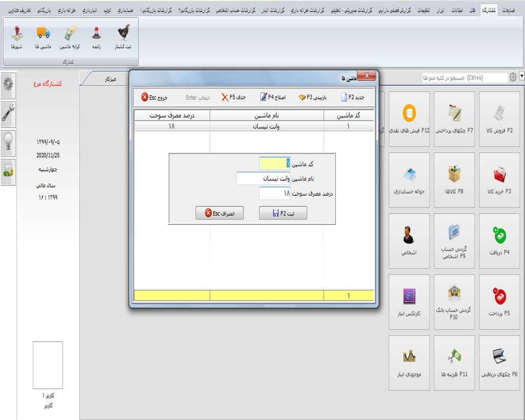Screen dimensions: 525x420
Task: Open the خزانه داری menu tab
Action: (x=67, y=10)
